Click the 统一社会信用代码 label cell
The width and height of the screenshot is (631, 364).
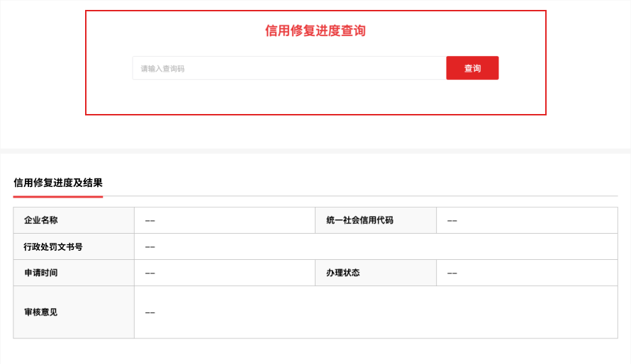(376, 220)
